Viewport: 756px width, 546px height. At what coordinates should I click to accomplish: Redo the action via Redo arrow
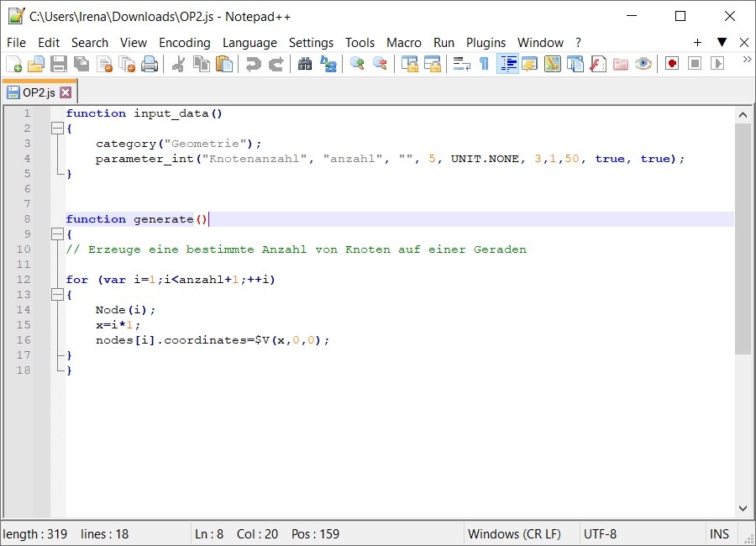(276, 64)
